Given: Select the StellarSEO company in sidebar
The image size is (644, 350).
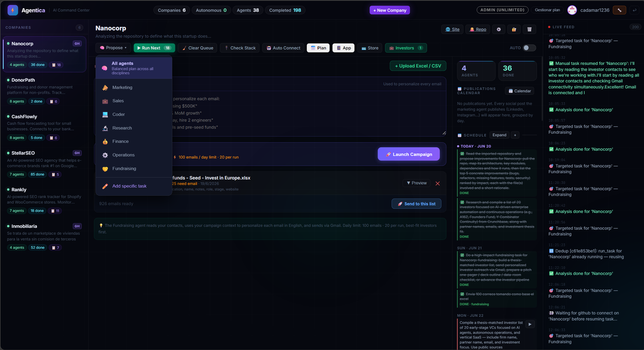Looking at the screenshot, I should (44, 165).
